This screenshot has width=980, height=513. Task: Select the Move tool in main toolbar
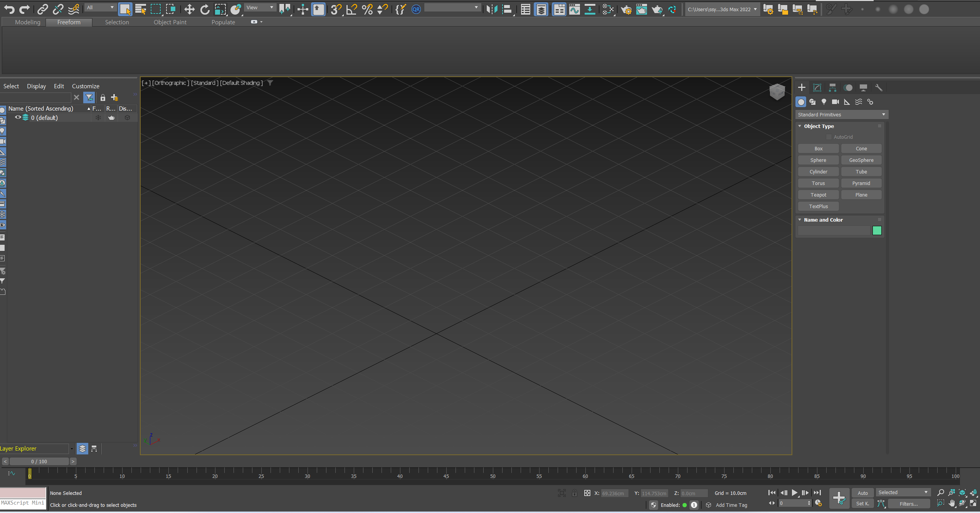[189, 9]
